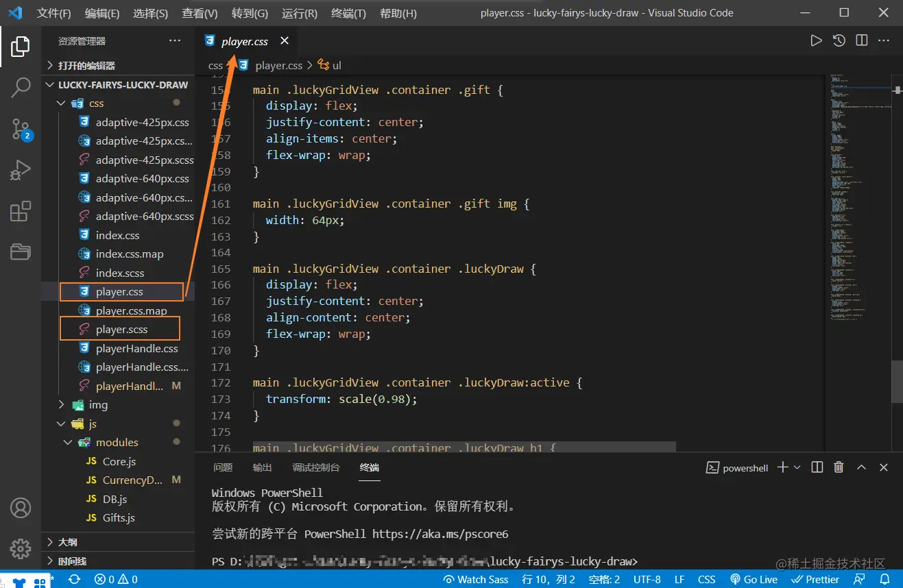Open the 帮助(H) menu
903x588 pixels.
[398, 13]
